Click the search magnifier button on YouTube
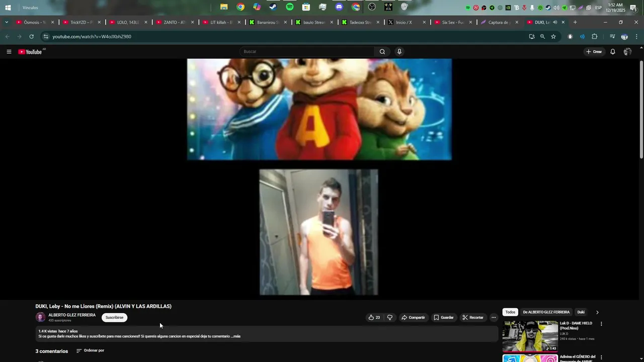 tap(382, 52)
